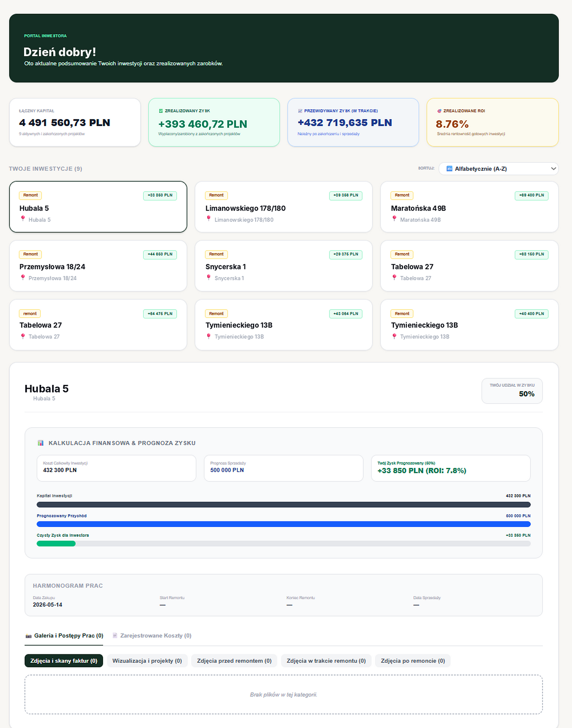572x728 pixels.
Task: Click the realized profit value +393 460,72 PLN
Action: [203, 124]
